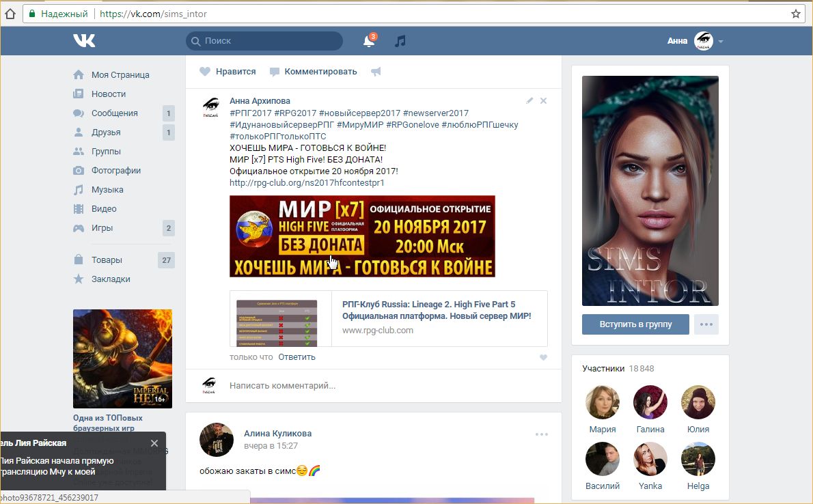Click the people icon beside Группы
Image resolution: width=813 pixels, height=504 pixels.
[79, 152]
